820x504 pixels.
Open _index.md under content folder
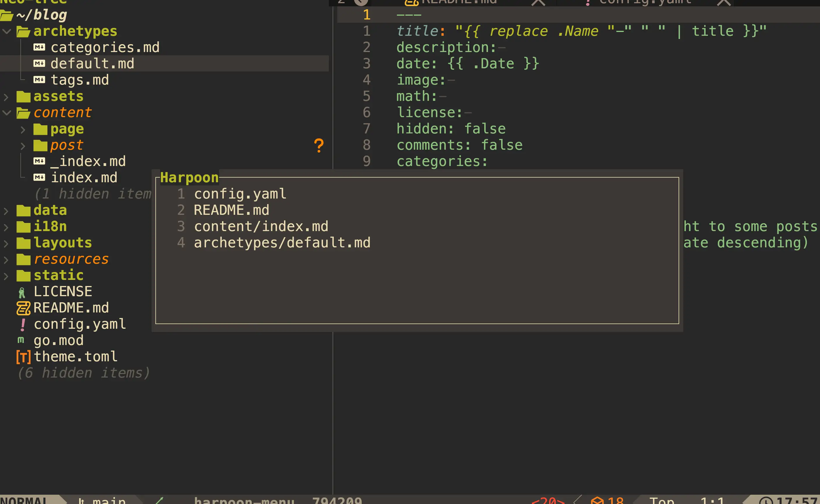coord(88,162)
